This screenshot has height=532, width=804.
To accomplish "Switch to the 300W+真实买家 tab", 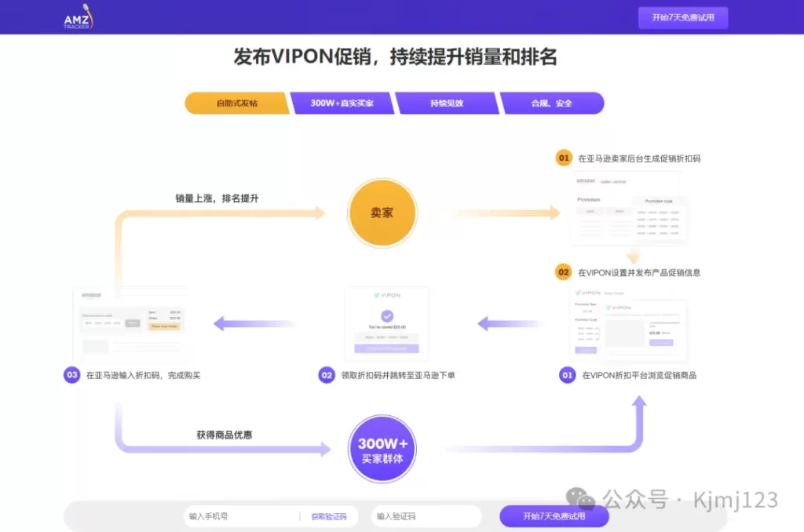I will (x=342, y=103).
